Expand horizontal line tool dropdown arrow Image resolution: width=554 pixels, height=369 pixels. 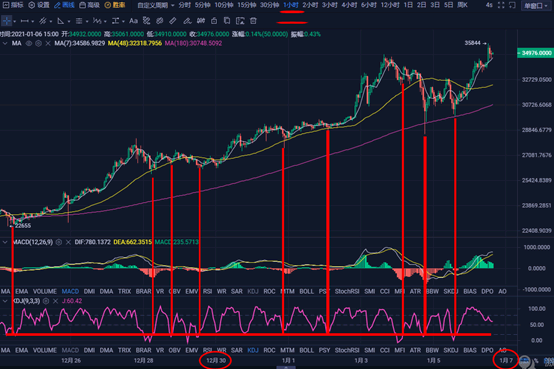coord(33,22)
